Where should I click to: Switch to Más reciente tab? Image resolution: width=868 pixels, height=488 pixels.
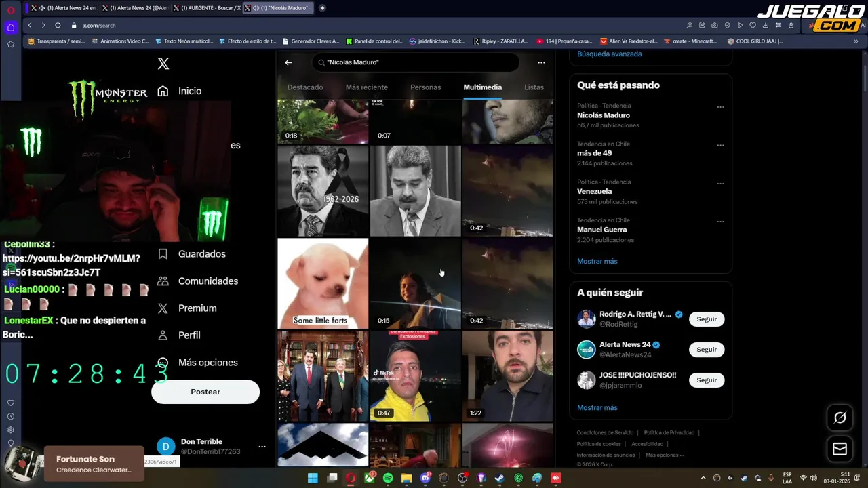367,87
